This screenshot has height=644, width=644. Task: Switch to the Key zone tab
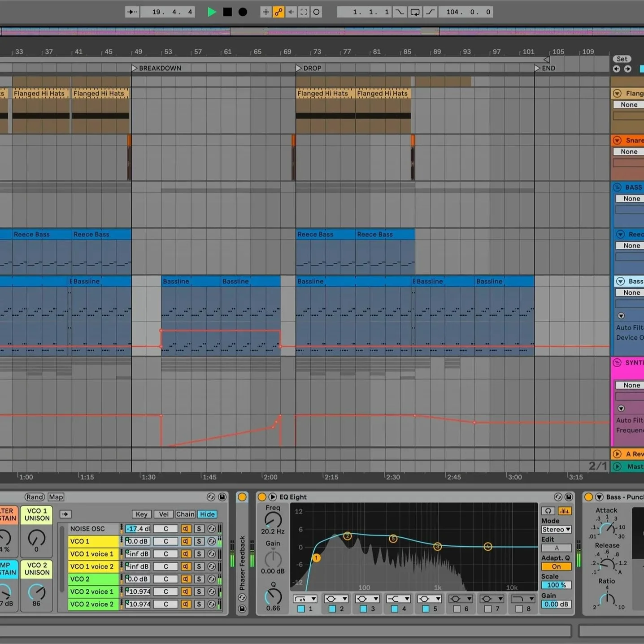(x=142, y=514)
